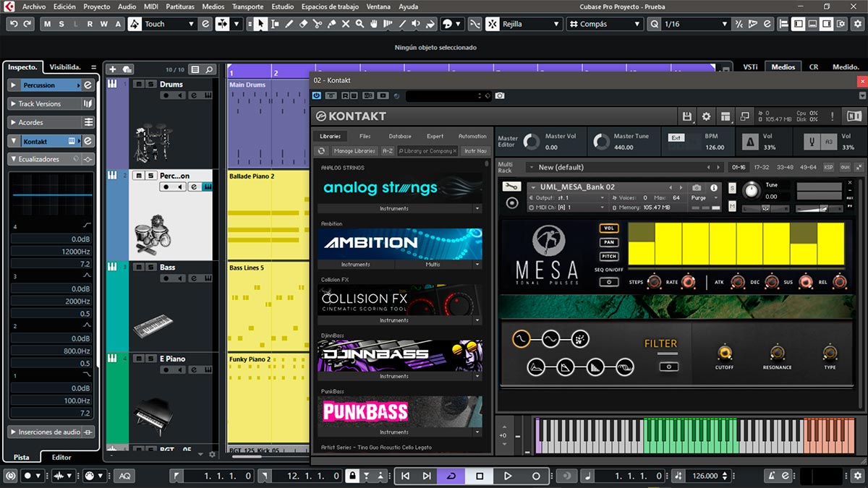Click the AQ button in transport bar

pos(125,476)
